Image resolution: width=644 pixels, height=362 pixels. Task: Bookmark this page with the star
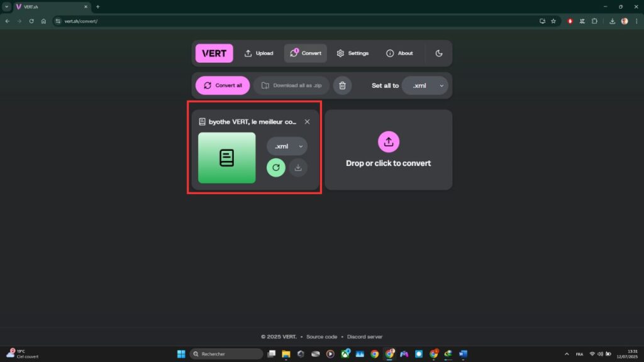(553, 21)
